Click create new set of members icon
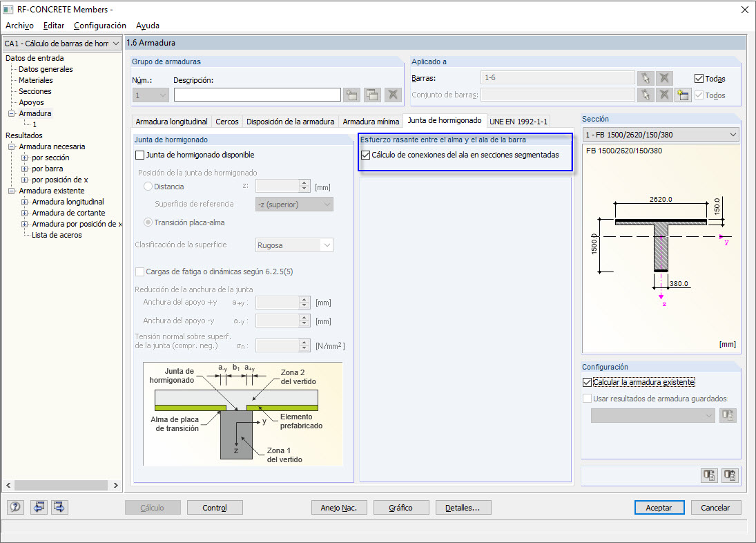 click(683, 95)
